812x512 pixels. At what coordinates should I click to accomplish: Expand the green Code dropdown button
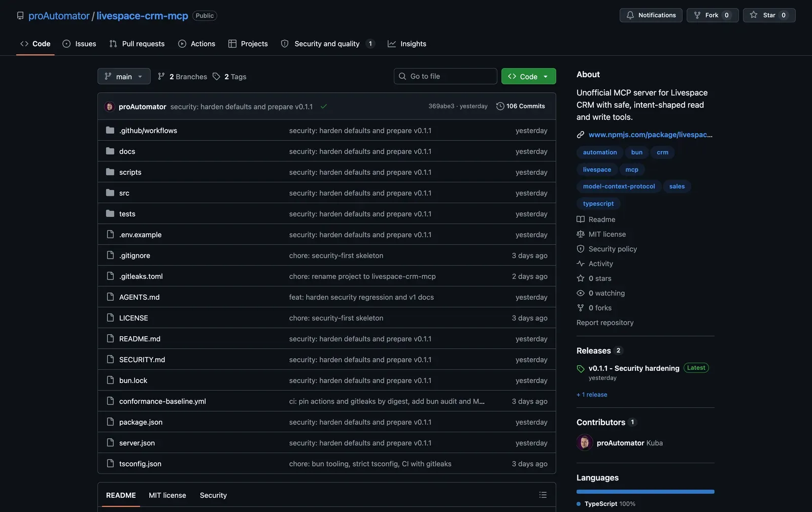click(x=528, y=76)
